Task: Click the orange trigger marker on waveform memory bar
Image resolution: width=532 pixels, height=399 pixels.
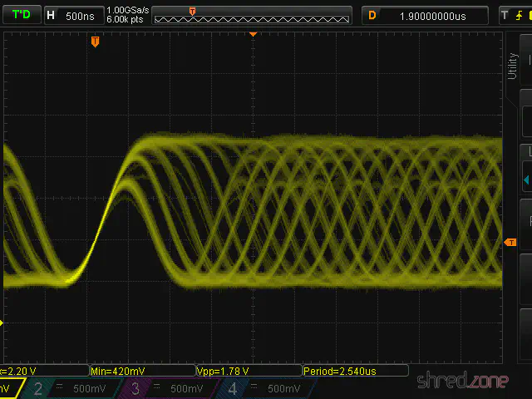Action: [x=193, y=11]
